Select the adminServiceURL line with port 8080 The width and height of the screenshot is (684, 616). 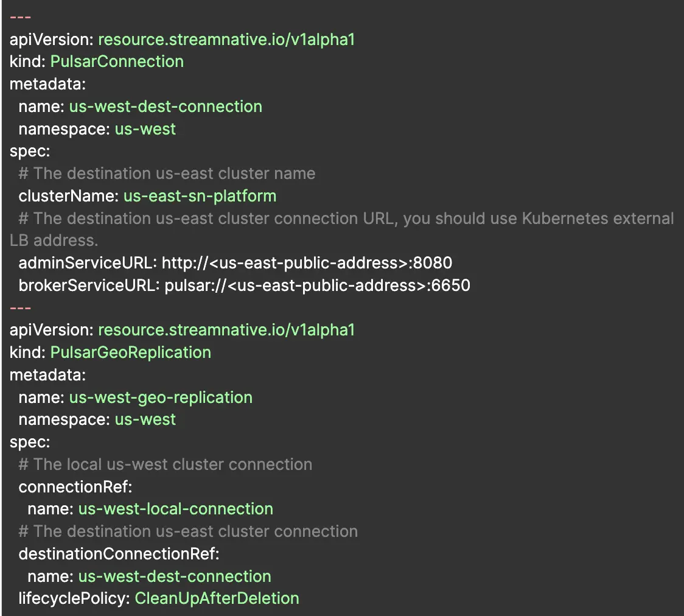point(236,263)
